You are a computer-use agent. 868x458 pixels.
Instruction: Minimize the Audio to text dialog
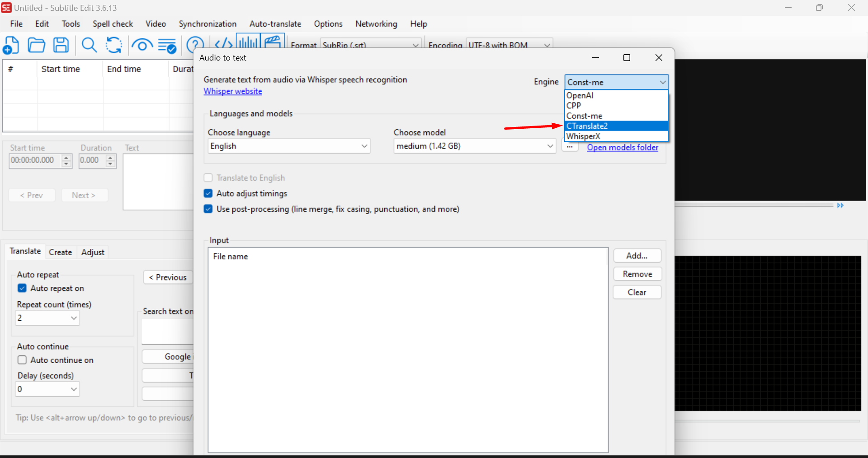tap(595, 57)
